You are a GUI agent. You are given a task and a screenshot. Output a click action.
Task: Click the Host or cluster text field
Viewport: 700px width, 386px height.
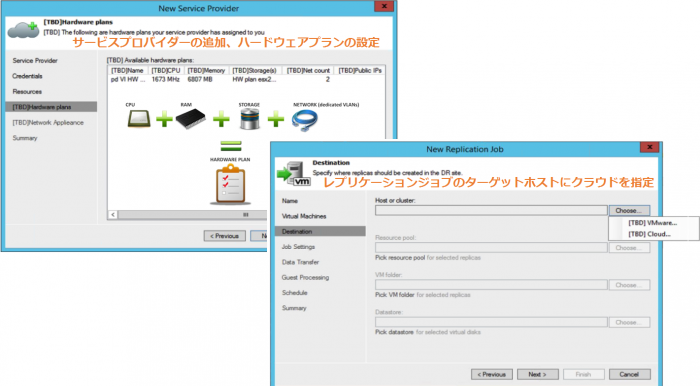[491, 210]
